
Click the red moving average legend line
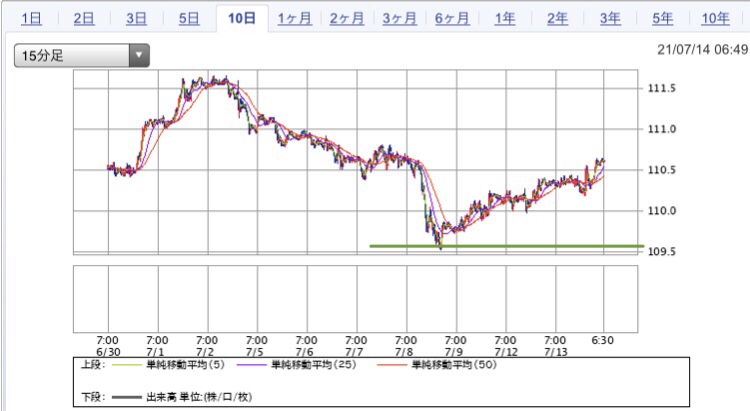tap(392, 365)
